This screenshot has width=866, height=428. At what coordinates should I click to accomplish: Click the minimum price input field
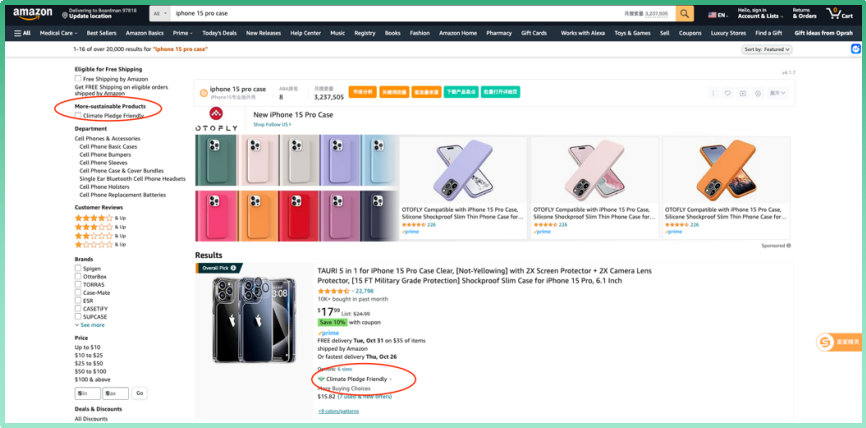[86, 393]
